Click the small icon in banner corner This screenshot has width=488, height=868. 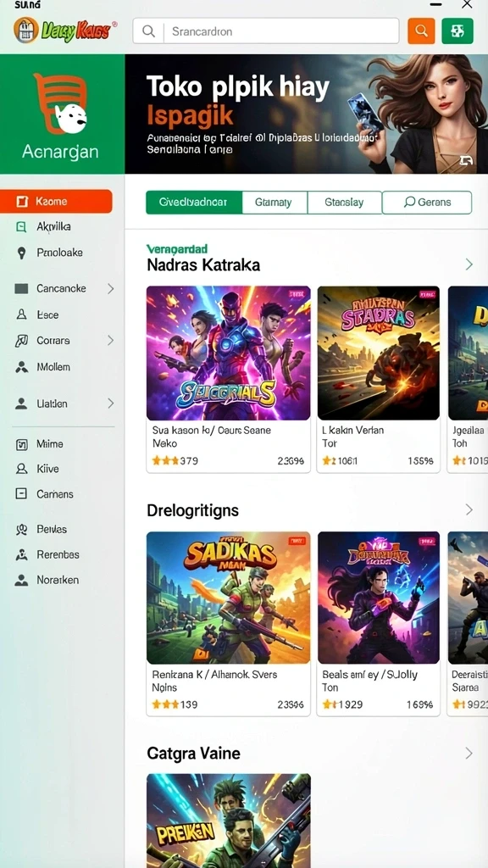click(x=466, y=161)
